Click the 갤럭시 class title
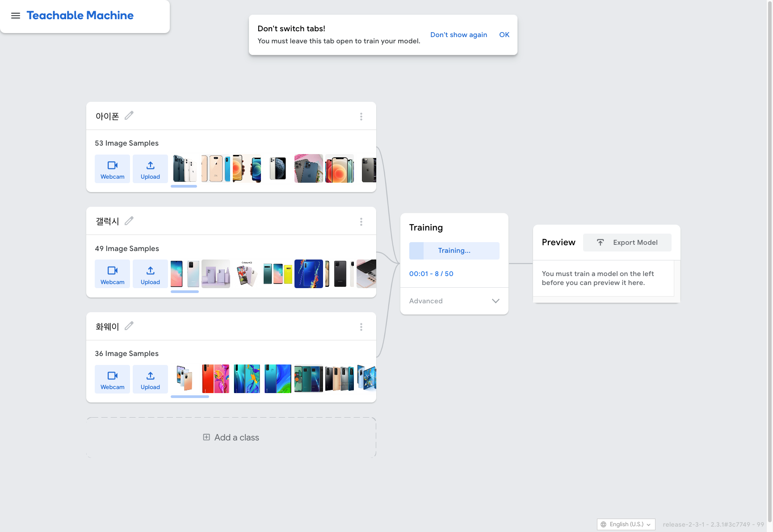Screen dimensions: 773x532 tap(107, 222)
